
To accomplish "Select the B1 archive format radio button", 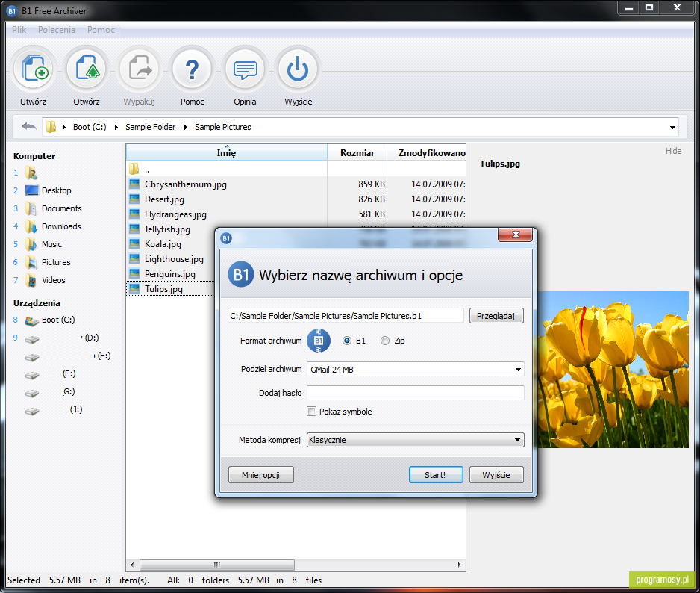I will [x=347, y=341].
